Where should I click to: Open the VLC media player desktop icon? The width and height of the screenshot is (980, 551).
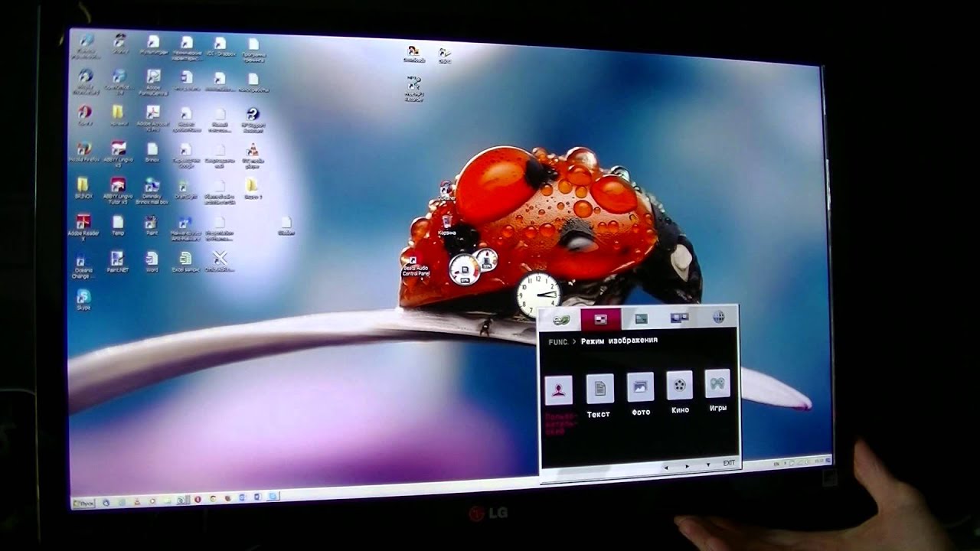pyautogui.click(x=253, y=154)
